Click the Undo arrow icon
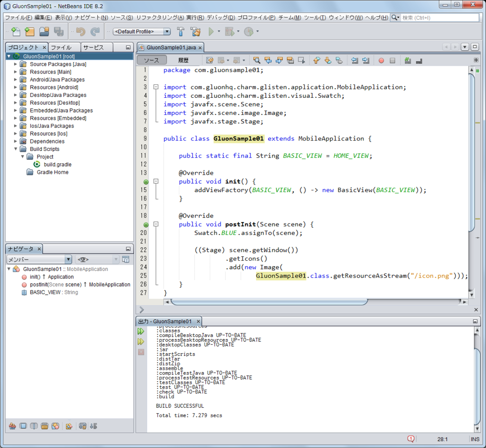This screenshot has height=448, width=486. [80, 31]
